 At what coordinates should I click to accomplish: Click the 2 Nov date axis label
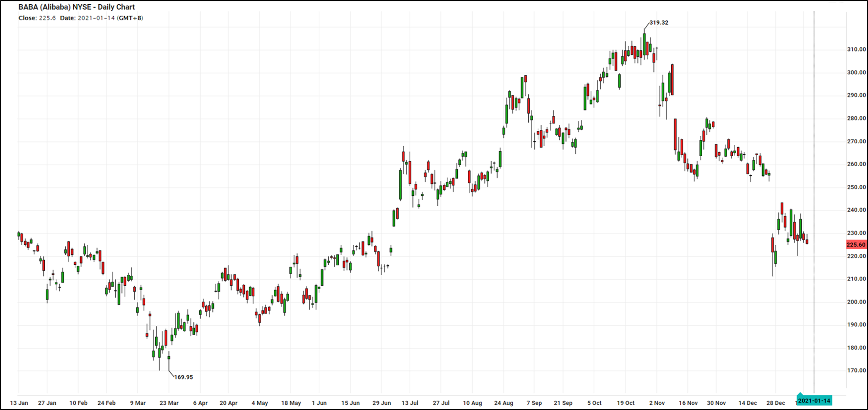(656, 403)
